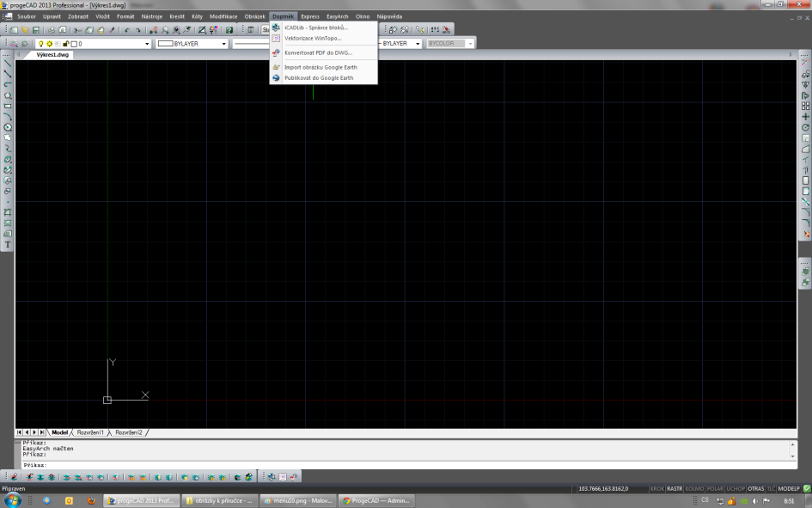812x508 pixels.
Task: Click the Layer Manager icon in layers toolbar
Action: coord(14,44)
